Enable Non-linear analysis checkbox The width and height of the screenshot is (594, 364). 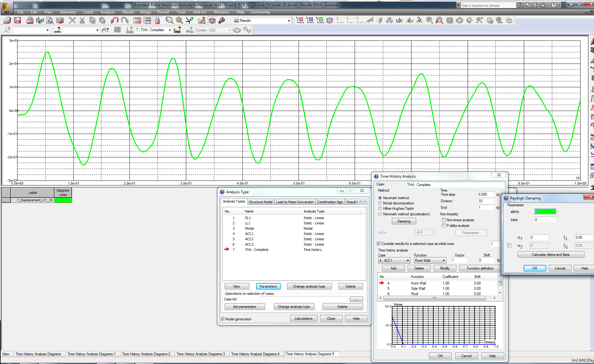pos(444,220)
